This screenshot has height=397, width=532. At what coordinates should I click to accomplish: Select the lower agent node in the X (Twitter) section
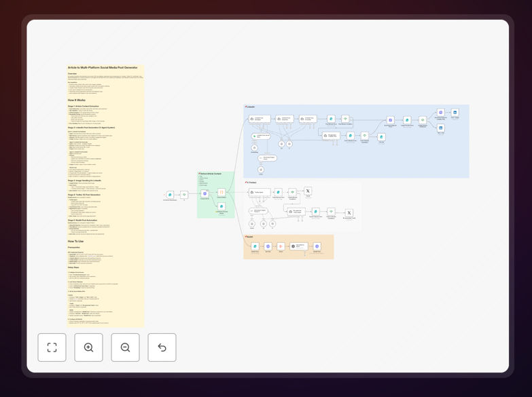point(296,212)
